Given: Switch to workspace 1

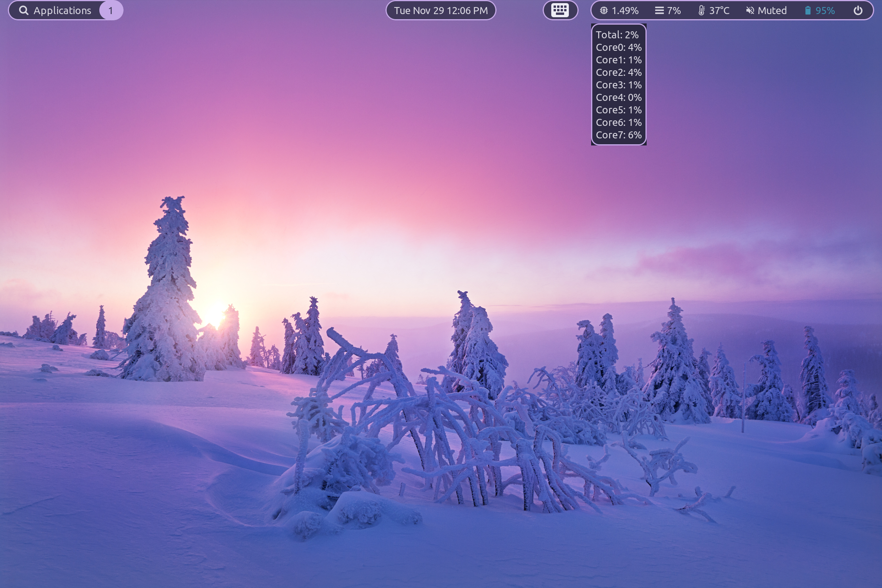Looking at the screenshot, I should (111, 11).
